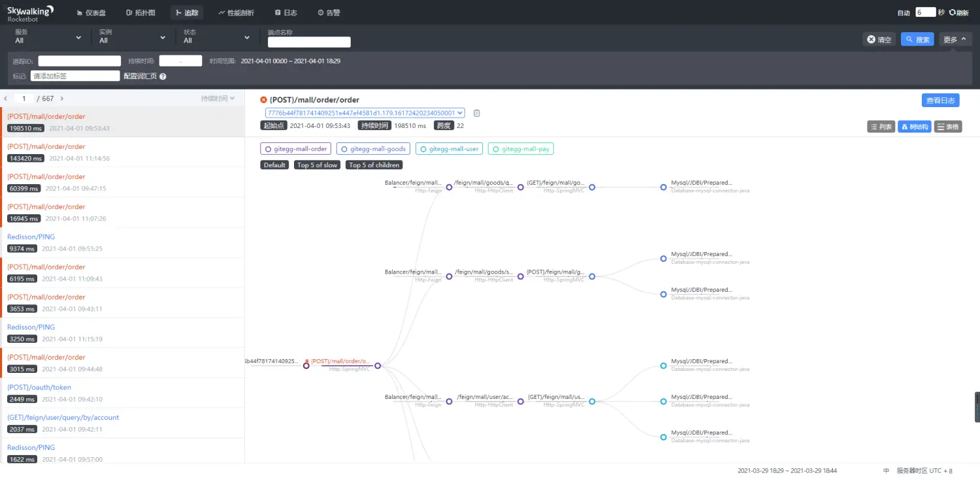Click the SkyWalking Rocketbot logo

coord(31,12)
